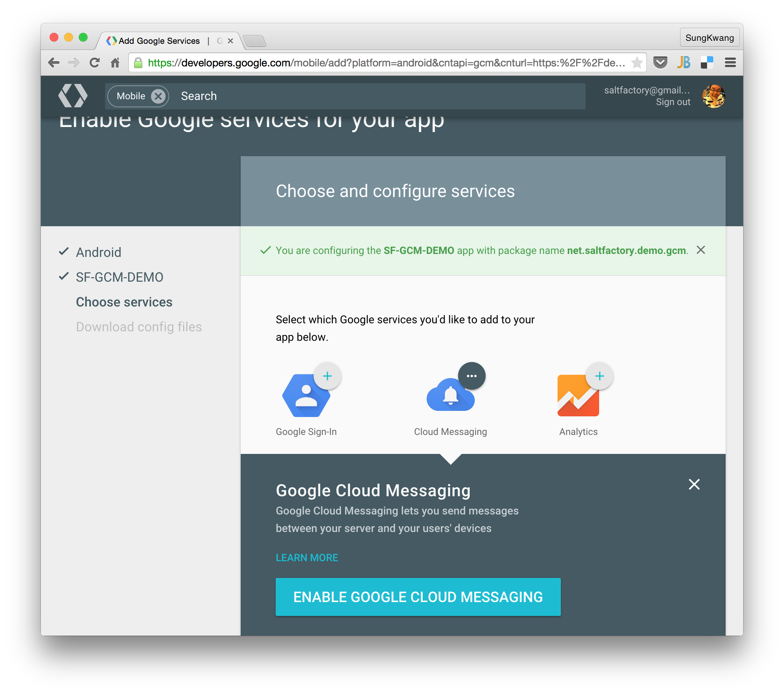The image size is (784, 694).
Task: Click Sign out link
Action: [673, 102]
